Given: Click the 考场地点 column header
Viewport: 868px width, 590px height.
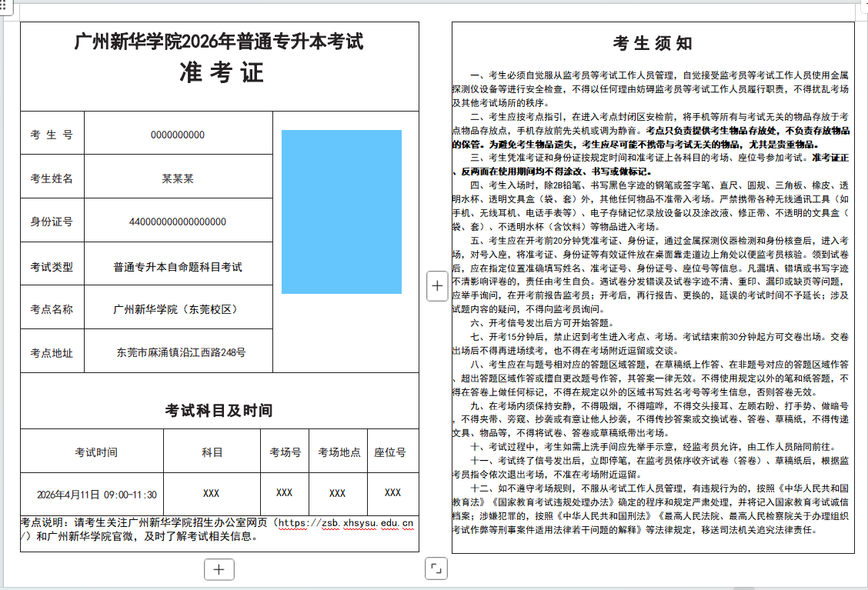Looking at the screenshot, I should tap(339, 452).
